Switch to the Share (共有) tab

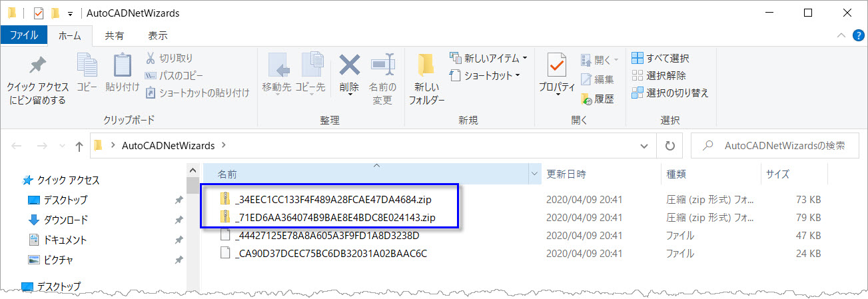pos(115,35)
